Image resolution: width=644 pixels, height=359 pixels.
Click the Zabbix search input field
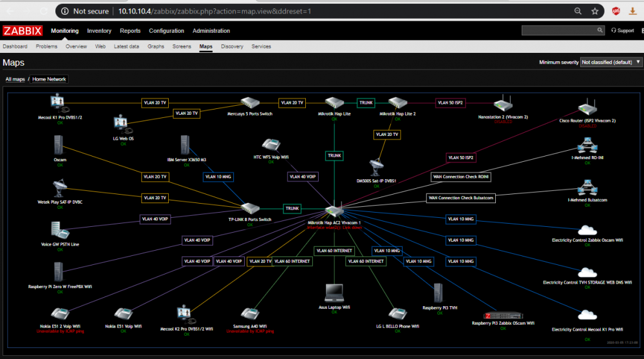pos(559,30)
